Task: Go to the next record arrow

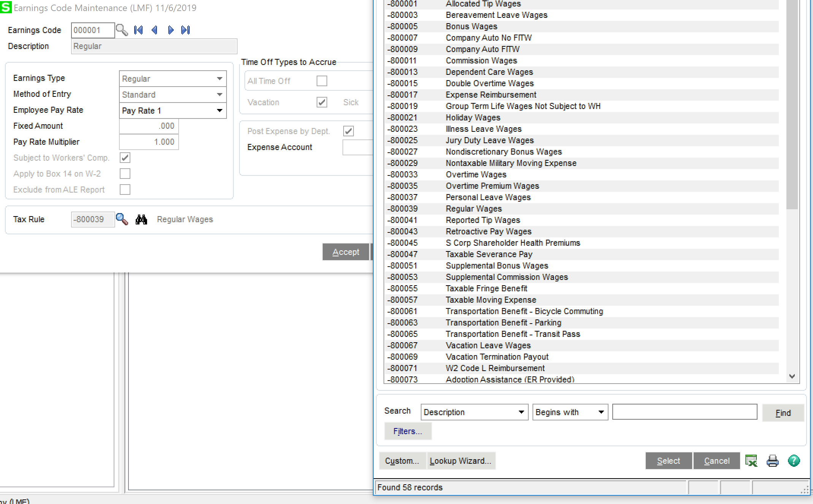Action: (171, 30)
